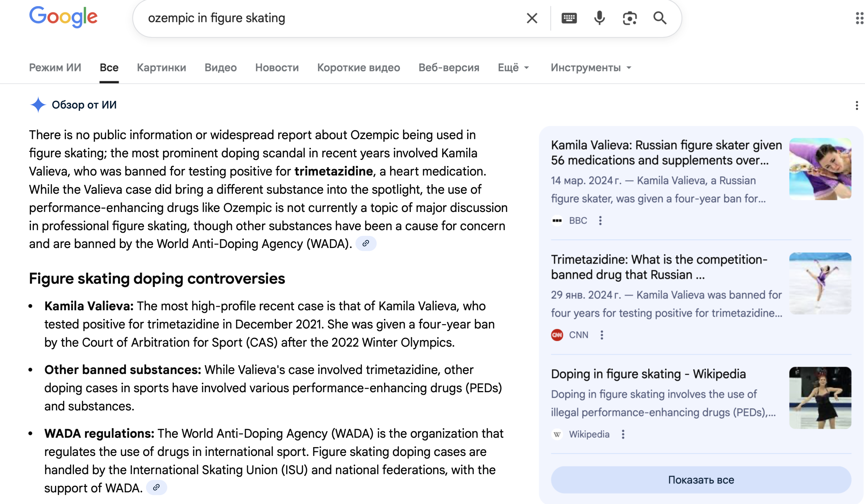Screen dimensions: 865x504
Task: Open the Режим ИИ tab
Action: point(55,68)
